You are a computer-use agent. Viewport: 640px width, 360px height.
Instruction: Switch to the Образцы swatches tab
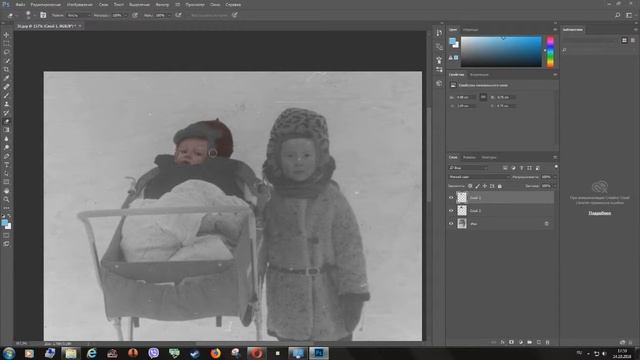471,30
